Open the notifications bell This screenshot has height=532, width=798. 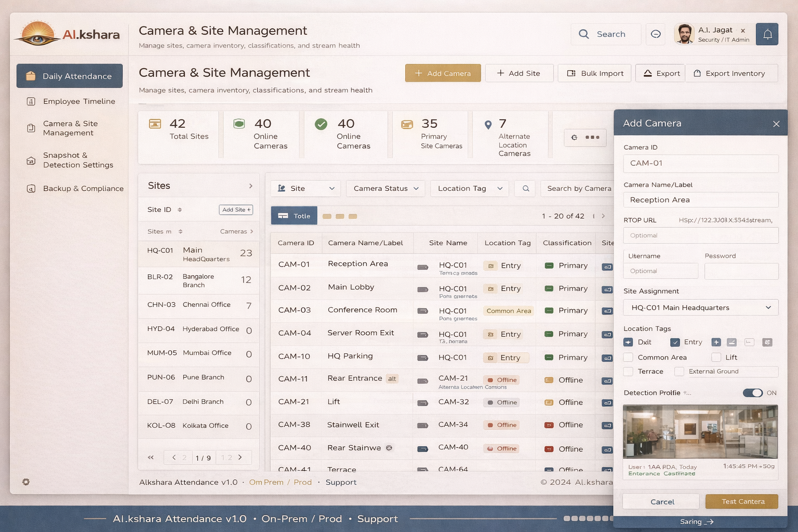click(767, 34)
